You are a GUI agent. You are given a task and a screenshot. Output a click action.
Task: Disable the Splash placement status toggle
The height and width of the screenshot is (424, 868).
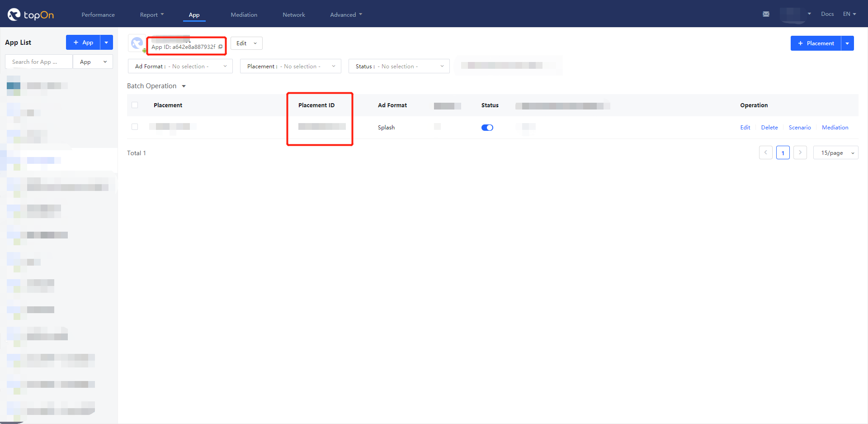487,127
